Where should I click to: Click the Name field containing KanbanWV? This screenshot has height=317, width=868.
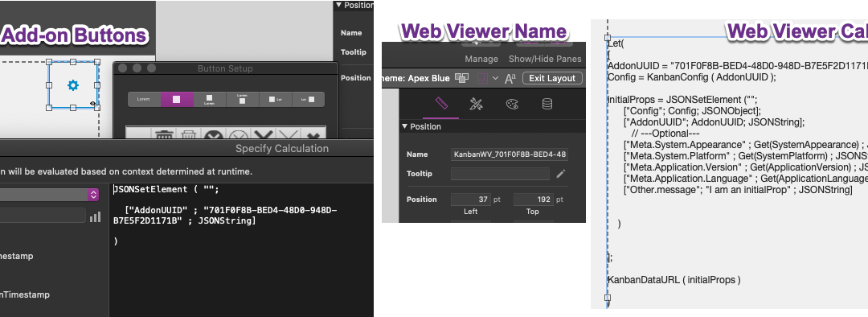pyautogui.click(x=510, y=154)
